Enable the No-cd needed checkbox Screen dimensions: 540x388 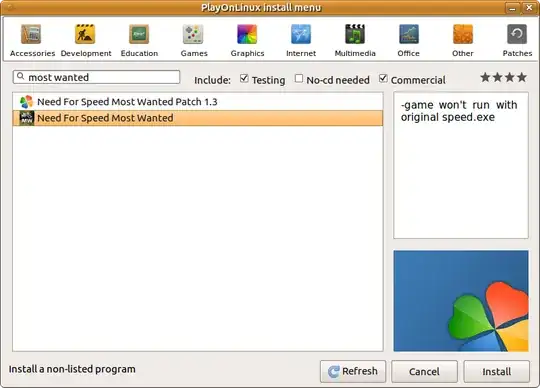pyautogui.click(x=299, y=79)
